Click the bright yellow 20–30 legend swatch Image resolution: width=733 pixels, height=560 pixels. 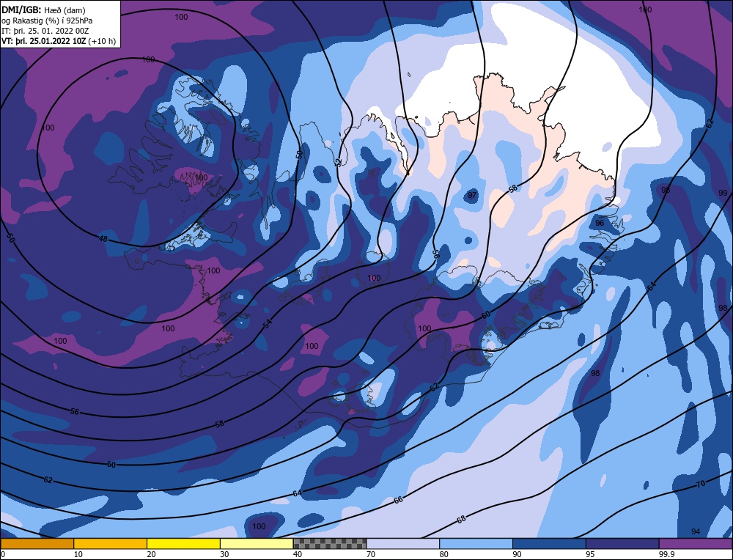click(183, 544)
